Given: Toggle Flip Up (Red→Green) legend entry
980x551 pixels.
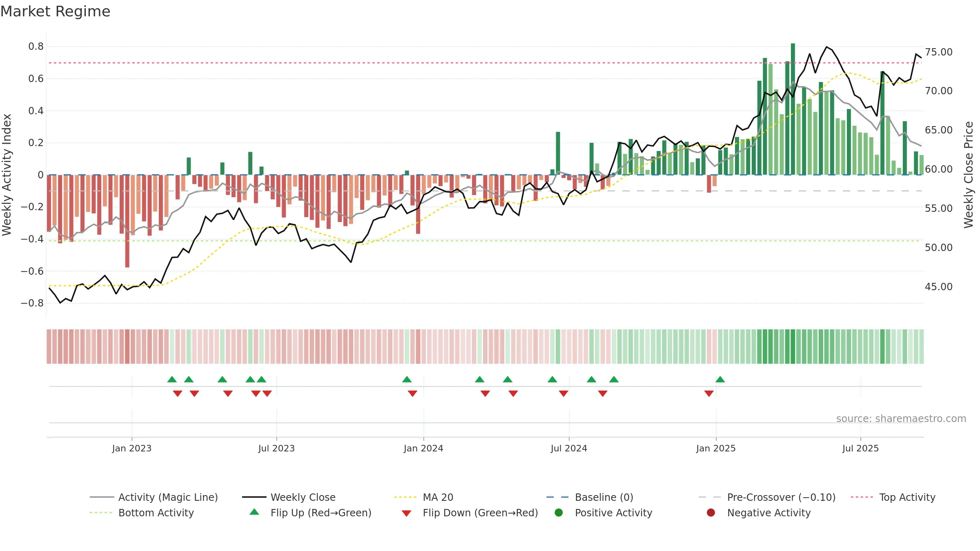Looking at the screenshot, I should pos(310,513).
